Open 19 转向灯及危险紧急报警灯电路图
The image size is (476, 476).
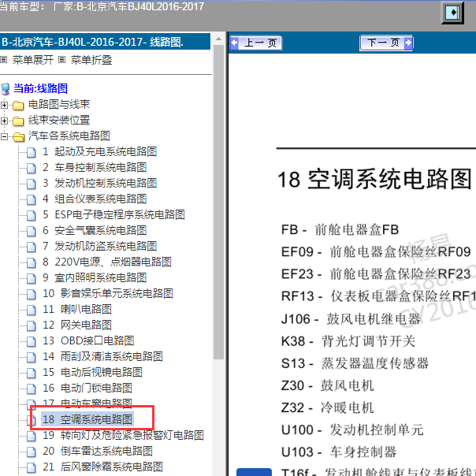tap(123, 435)
